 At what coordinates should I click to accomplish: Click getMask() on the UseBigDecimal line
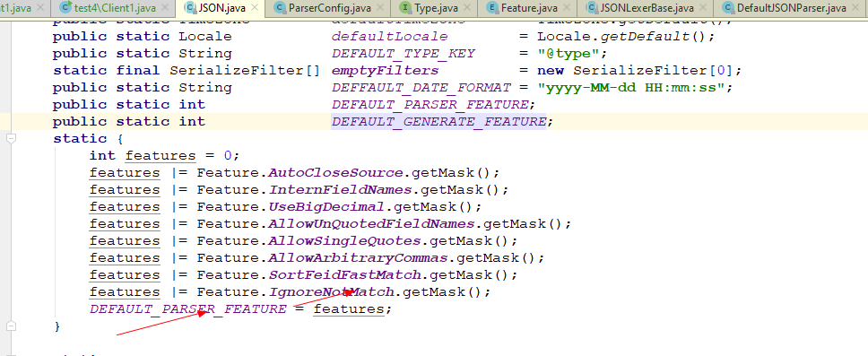click(x=433, y=206)
